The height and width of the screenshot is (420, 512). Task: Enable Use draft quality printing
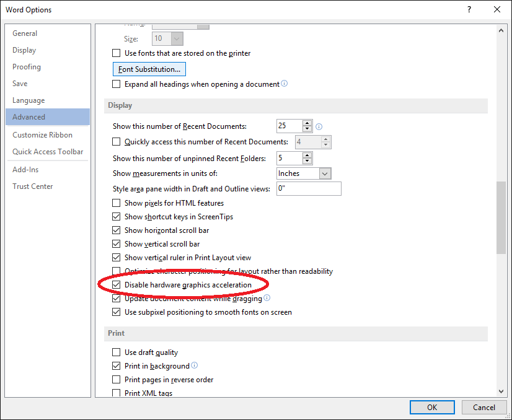(x=117, y=352)
